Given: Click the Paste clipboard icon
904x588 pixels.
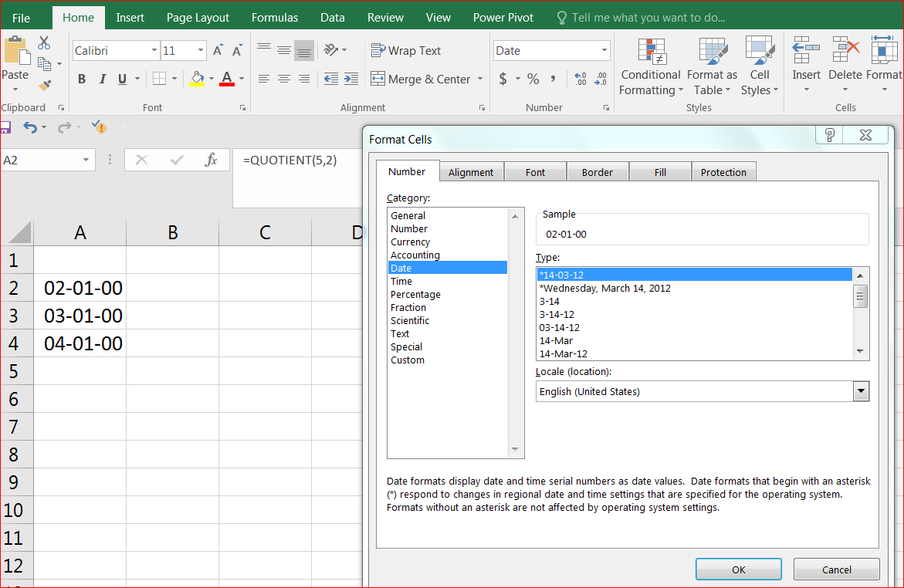Looking at the screenshot, I should pyautogui.click(x=17, y=52).
